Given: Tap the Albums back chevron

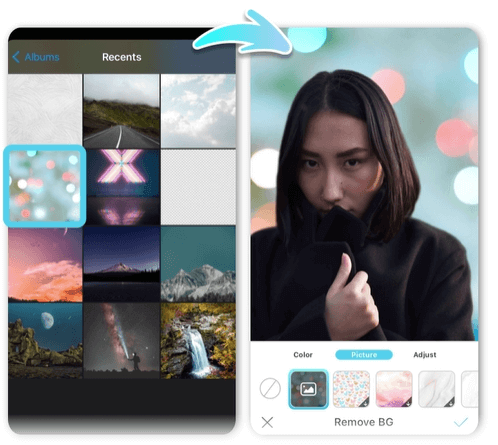Looking at the screenshot, I should [x=16, y=57].
